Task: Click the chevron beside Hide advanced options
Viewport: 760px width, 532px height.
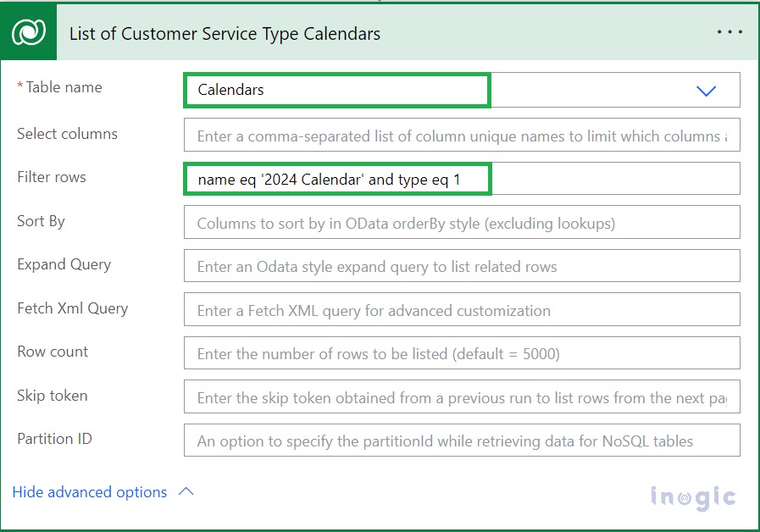Action: (x=186, y=491)
